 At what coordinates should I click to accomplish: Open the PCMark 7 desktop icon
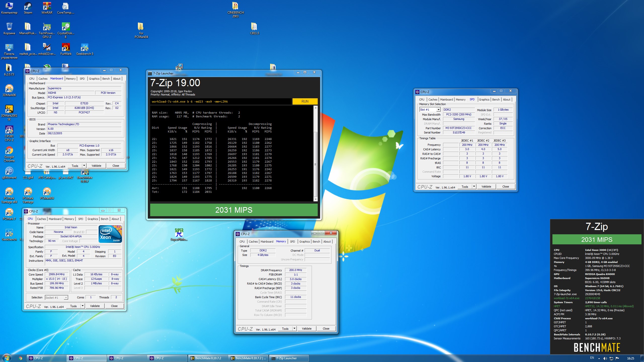(x=9, y=214)
